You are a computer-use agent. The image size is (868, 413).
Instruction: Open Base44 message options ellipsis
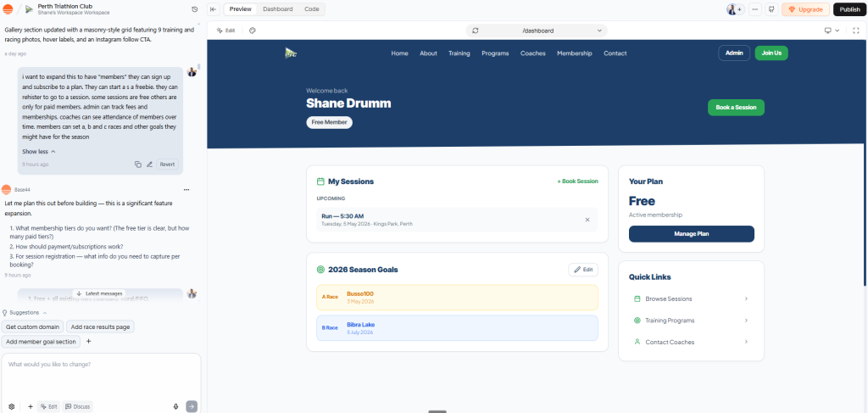186,190
